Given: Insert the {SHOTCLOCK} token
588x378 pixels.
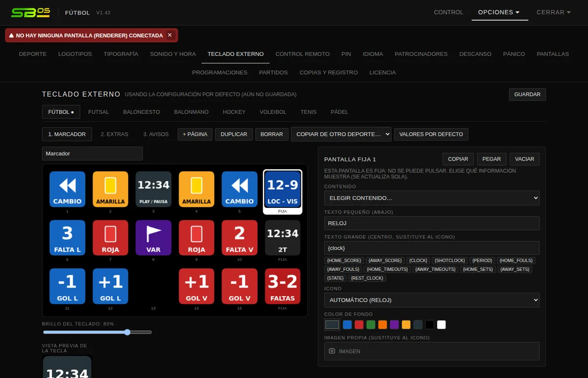Looking at the screenshot, I should click(x=449, y=261).
